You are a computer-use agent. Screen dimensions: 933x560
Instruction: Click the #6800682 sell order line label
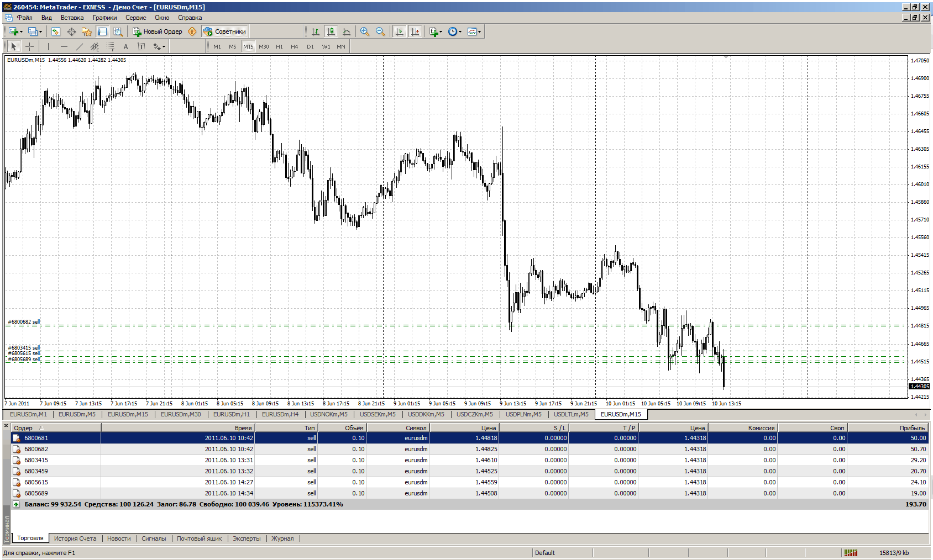(24, 321)
